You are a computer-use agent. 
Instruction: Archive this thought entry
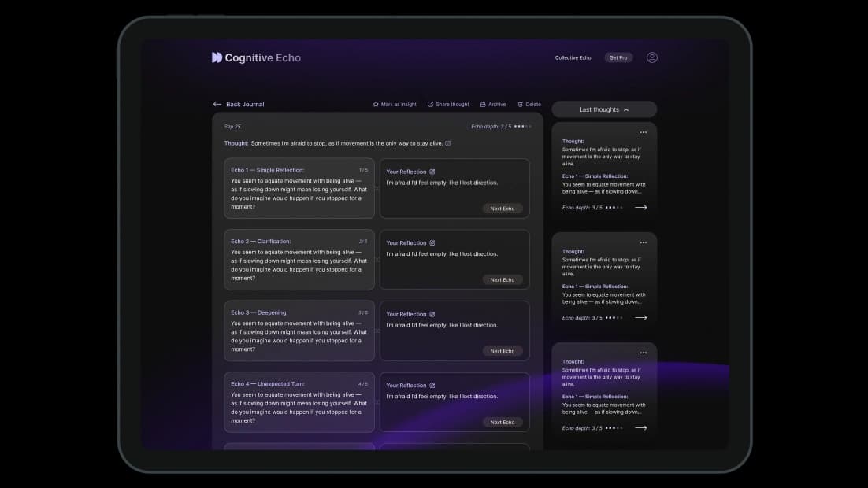point(483,104)
